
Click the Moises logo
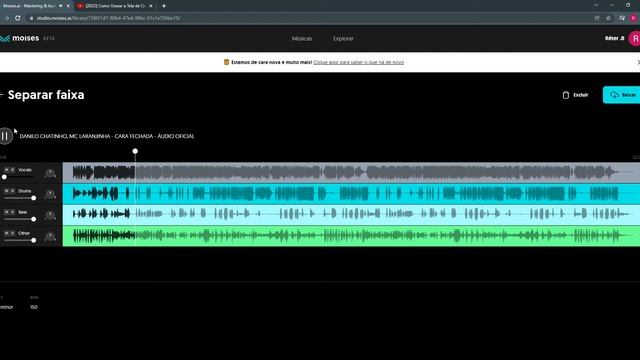(20, 38)
